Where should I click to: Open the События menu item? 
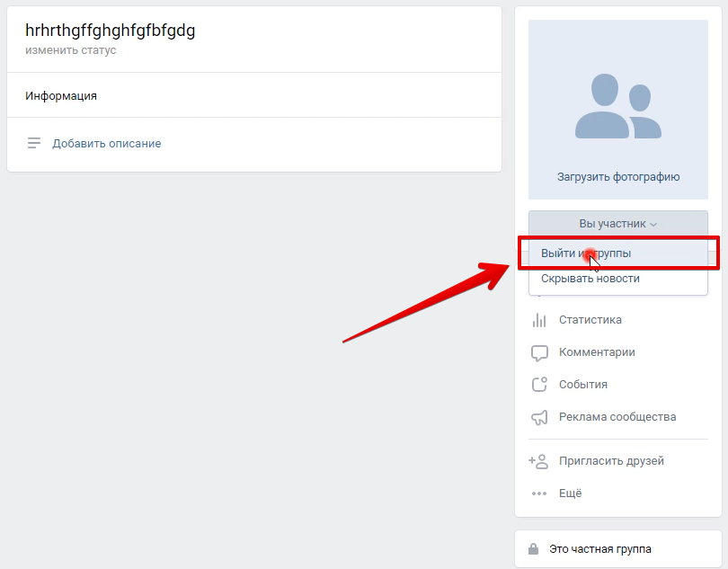pyautogui.click(x=582, y=385)
